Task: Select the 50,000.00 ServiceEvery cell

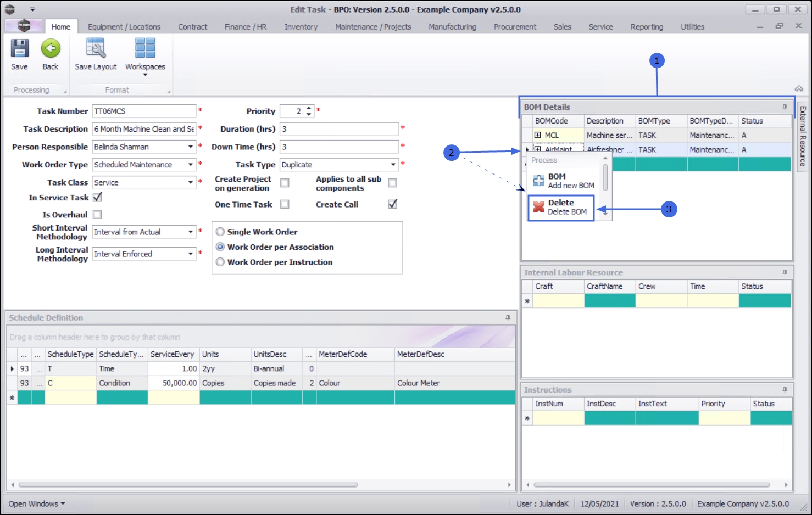Action: pos(174,383)
